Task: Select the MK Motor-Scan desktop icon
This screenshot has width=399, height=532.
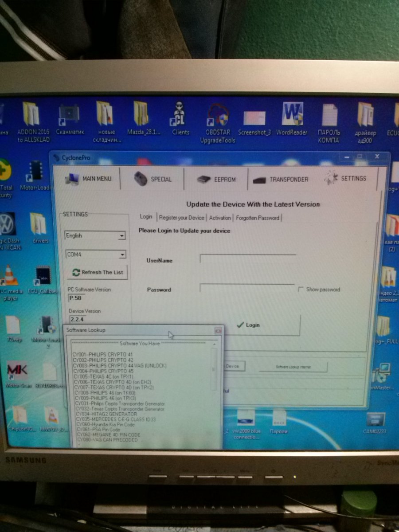Action: [18, 374]
